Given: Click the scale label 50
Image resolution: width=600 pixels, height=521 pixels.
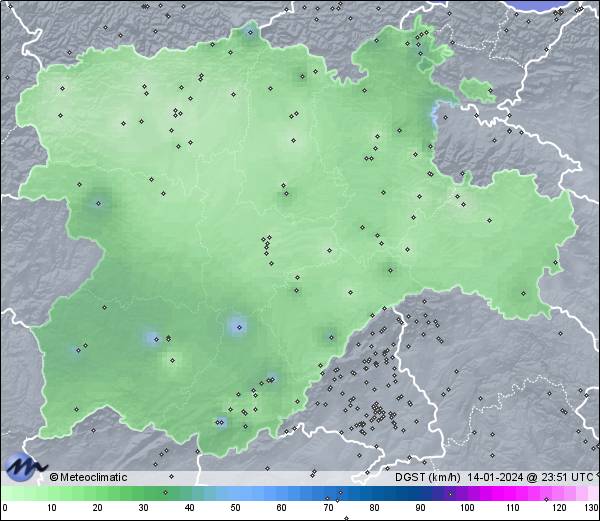Looking at the screenshot, I should point(235,508).
